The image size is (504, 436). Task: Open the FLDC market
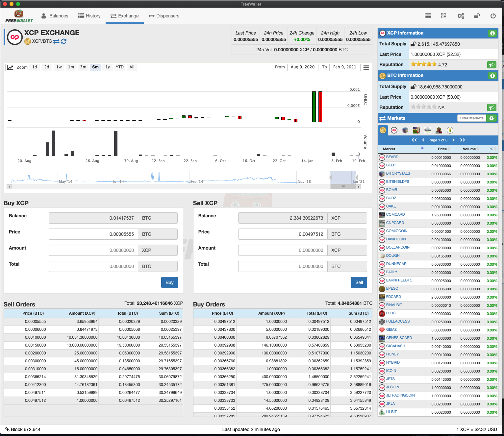391,313
